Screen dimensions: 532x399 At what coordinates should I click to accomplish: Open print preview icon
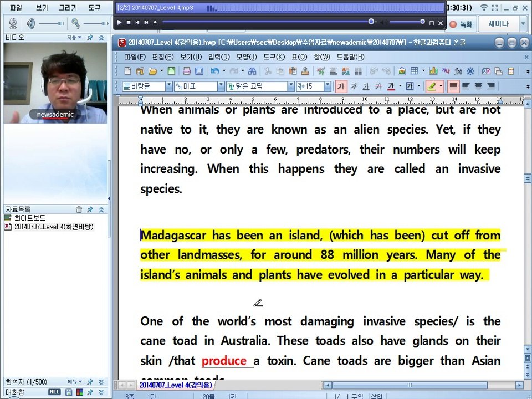click(x=199, y=71)
